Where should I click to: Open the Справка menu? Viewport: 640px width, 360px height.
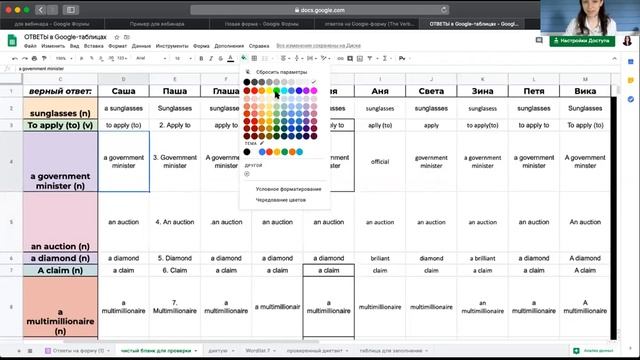259,46
